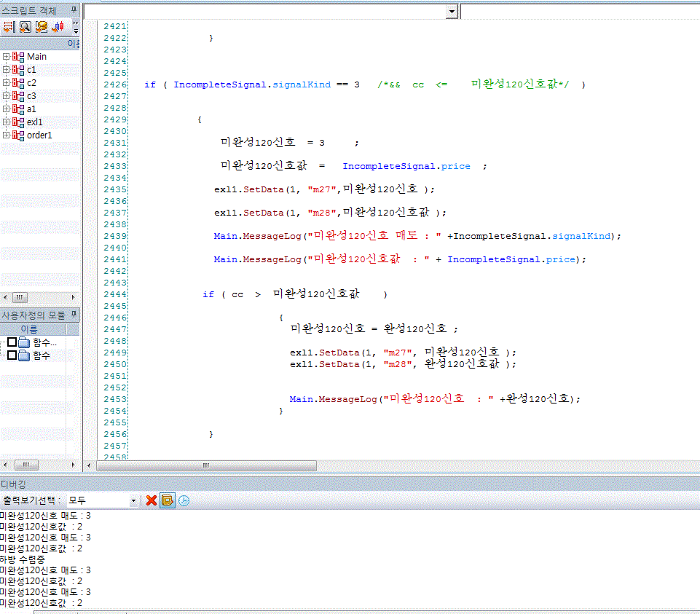Pin the 사용자정의 모듈 panel
Screen dimensions: 700x614
coord(74,315)
